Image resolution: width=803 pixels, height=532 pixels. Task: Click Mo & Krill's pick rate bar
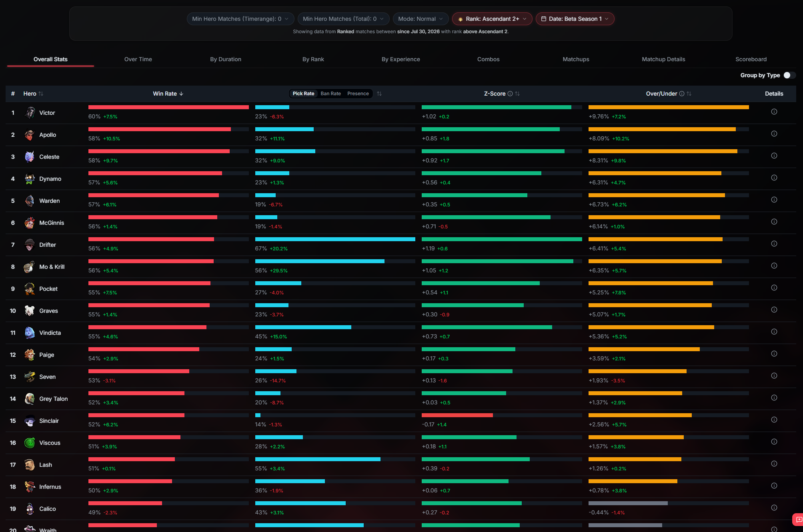click(335, 261)
